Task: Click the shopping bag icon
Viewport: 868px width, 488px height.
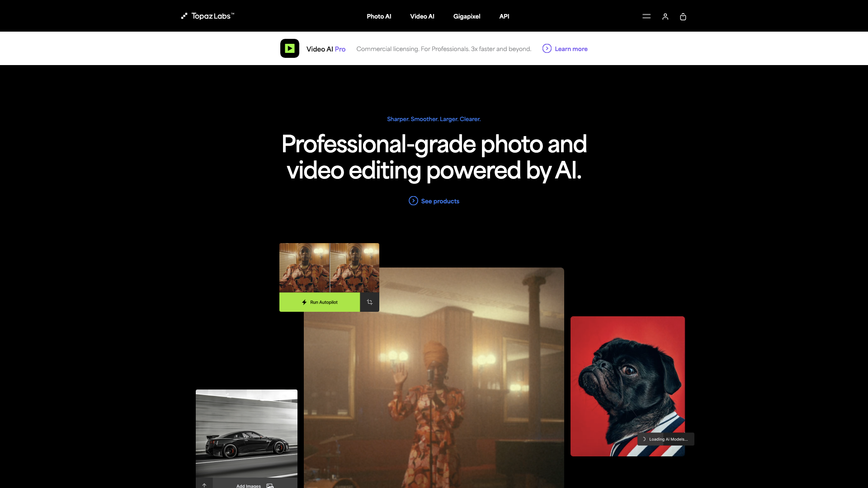Action: click(683, 17)
